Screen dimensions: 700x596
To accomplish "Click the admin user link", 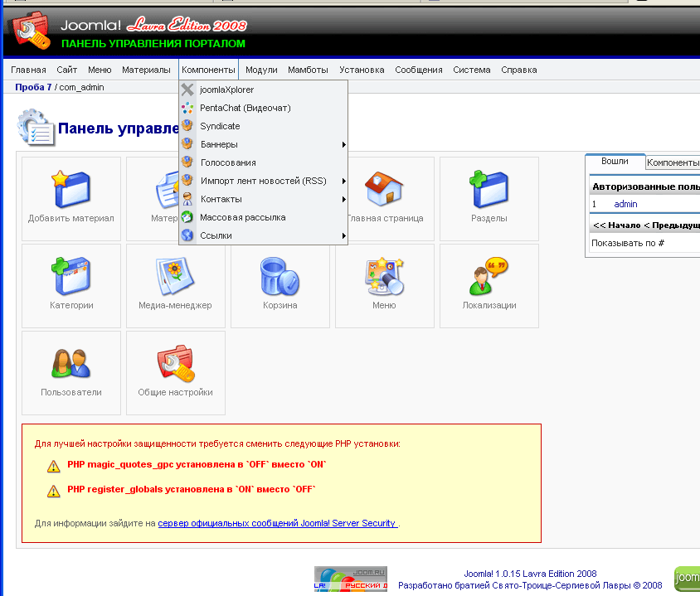I will [x=625, y=204].
